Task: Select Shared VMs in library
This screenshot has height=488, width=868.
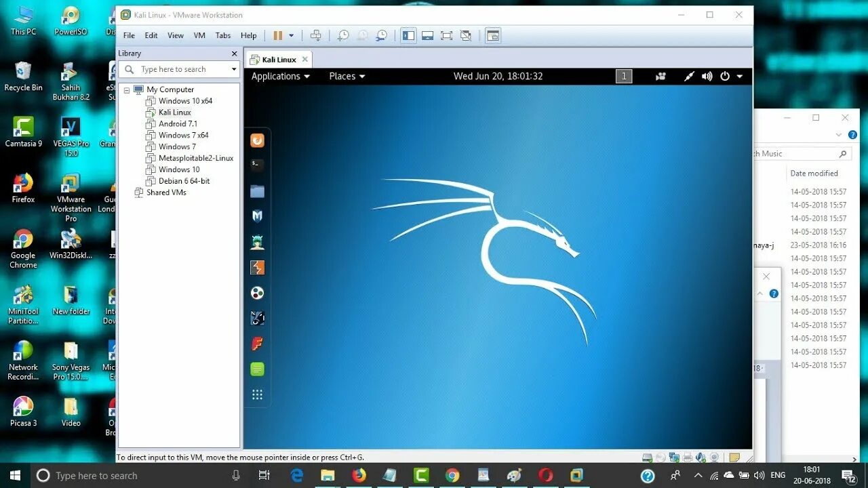Action: point(166,192)
